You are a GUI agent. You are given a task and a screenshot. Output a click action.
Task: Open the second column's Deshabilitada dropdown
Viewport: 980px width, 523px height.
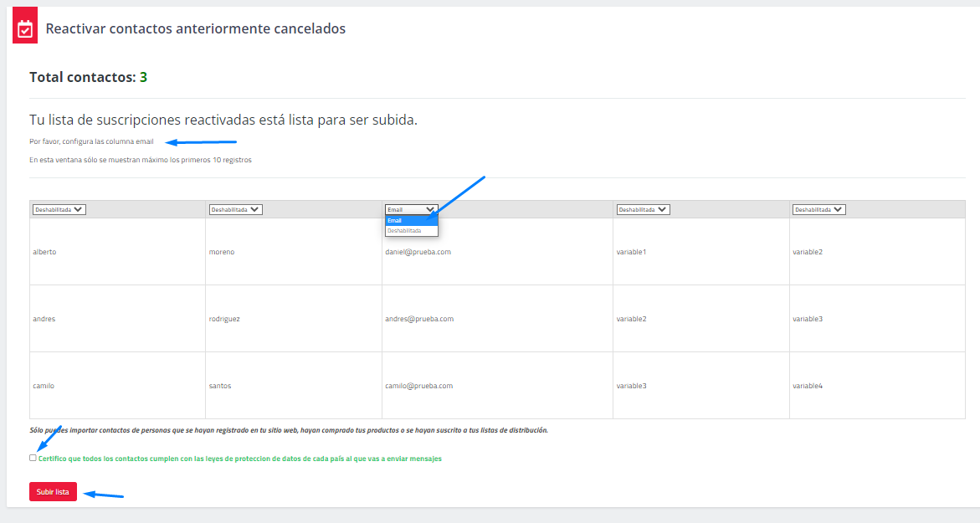coord(236,210)
